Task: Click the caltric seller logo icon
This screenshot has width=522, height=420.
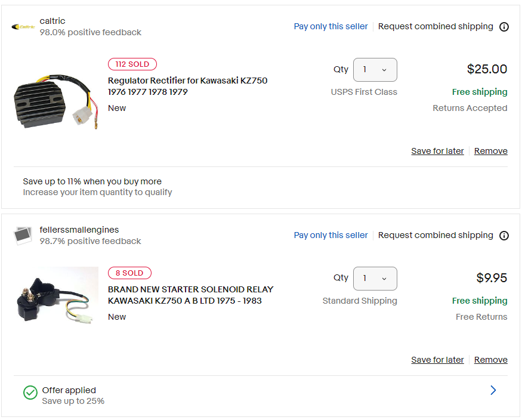Action: [x=23, y=27]
